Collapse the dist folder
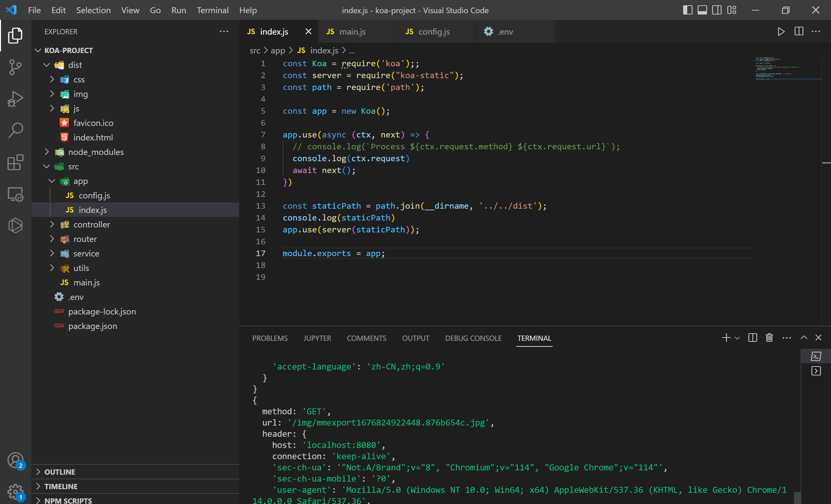 (x=47, y=65)
